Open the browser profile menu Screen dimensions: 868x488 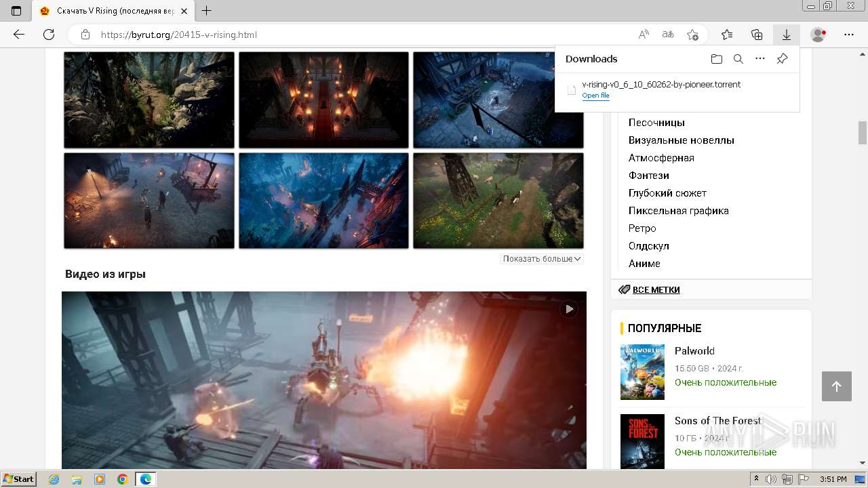(818, 35)
